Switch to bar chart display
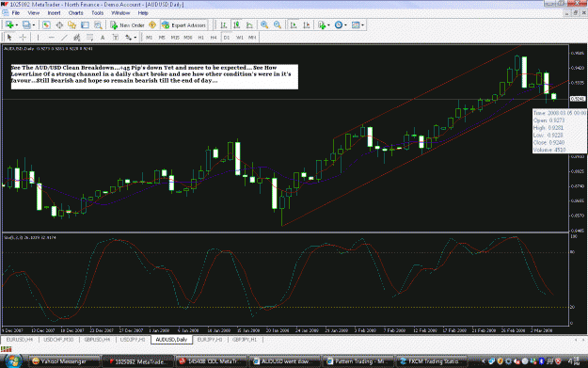 pyautogui.click(x=224, y=25)
